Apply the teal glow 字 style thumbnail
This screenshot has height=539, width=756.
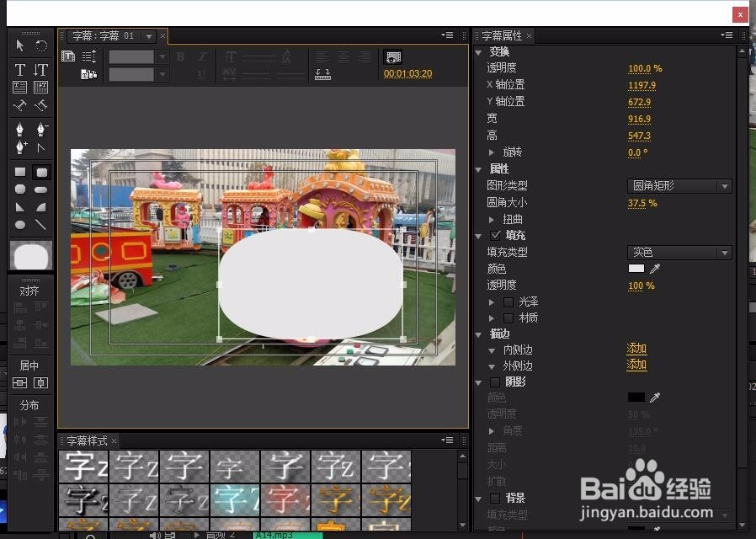(234, 499)
